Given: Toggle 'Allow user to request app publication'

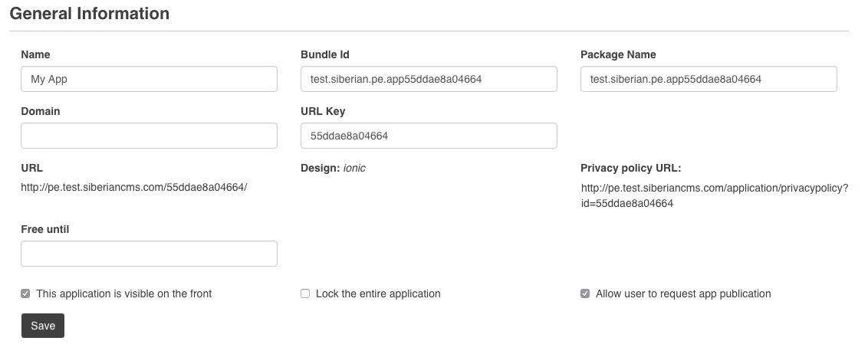Looking at the screenshot, I should tap(585, 293).
